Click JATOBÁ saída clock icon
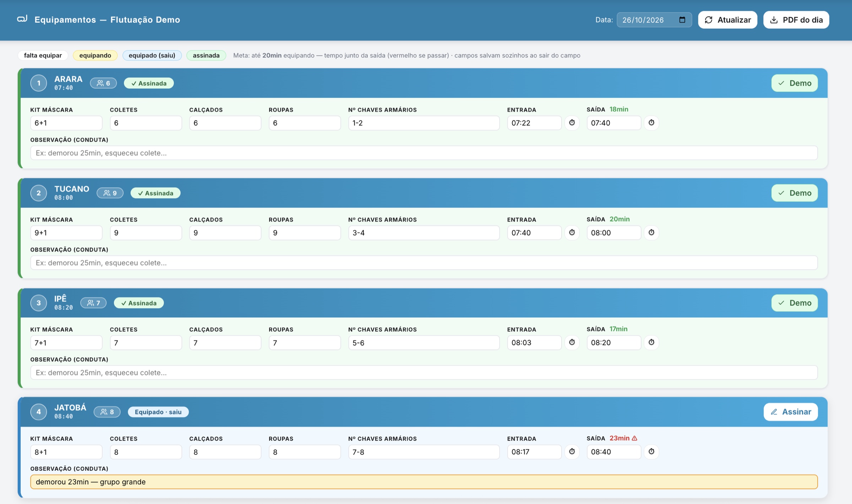 point(651,451)
